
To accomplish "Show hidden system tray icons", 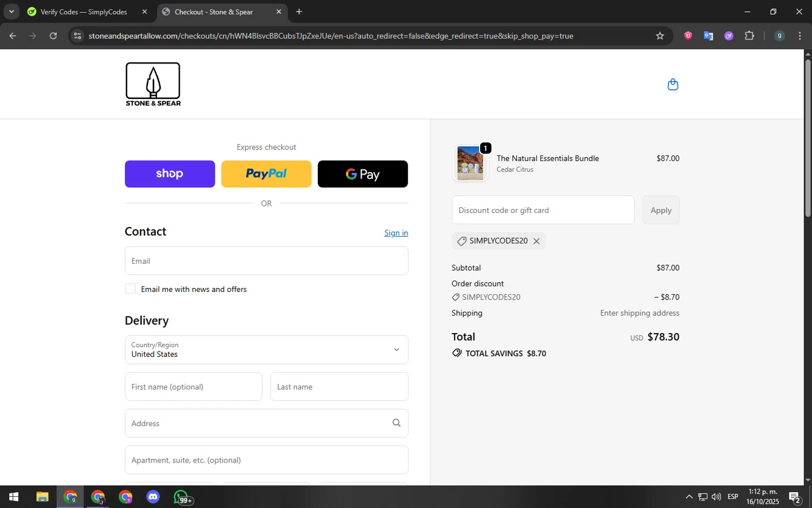I will (x=689, y=497).
